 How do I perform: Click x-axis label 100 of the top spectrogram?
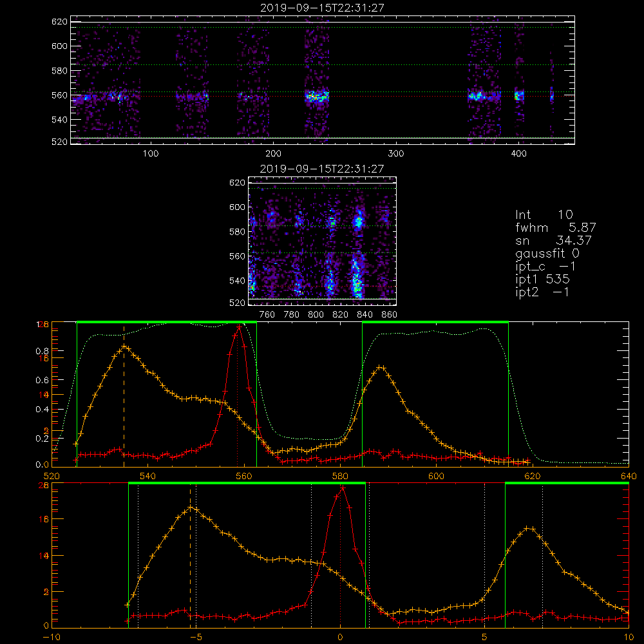point(150,154)
